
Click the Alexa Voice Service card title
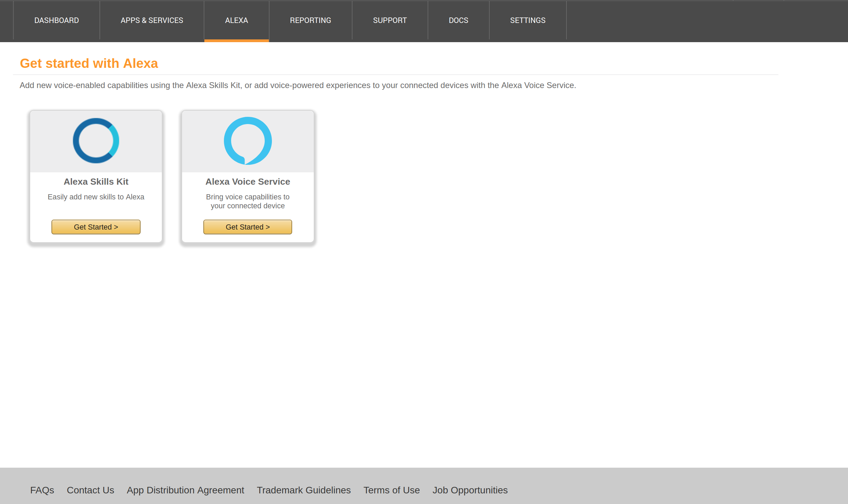coord(248,182)
